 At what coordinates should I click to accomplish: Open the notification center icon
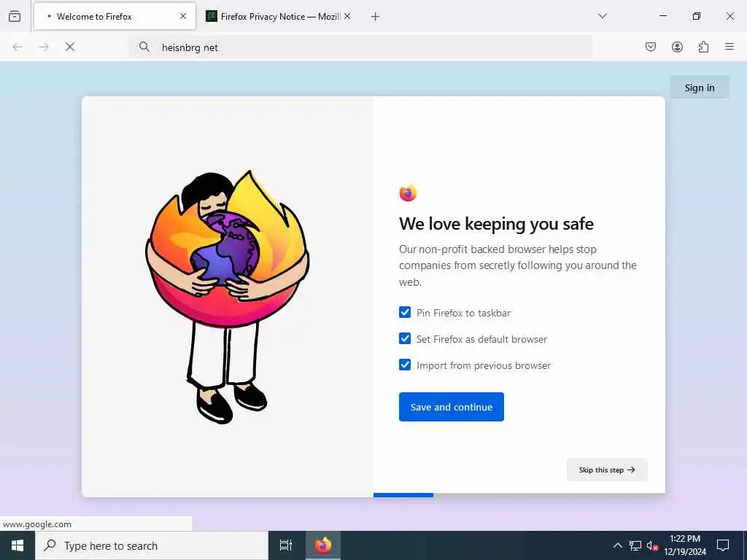pos(723,545)
